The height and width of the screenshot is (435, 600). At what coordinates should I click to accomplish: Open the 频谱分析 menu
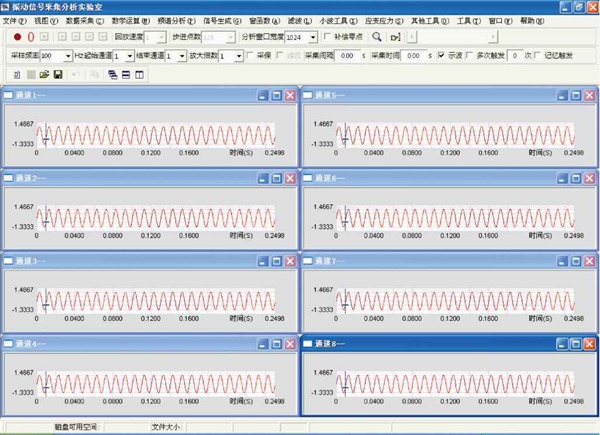click(173, 20)
